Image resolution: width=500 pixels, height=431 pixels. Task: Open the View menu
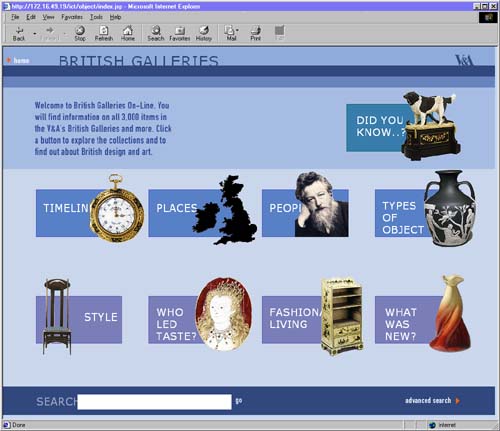[48, 17]
